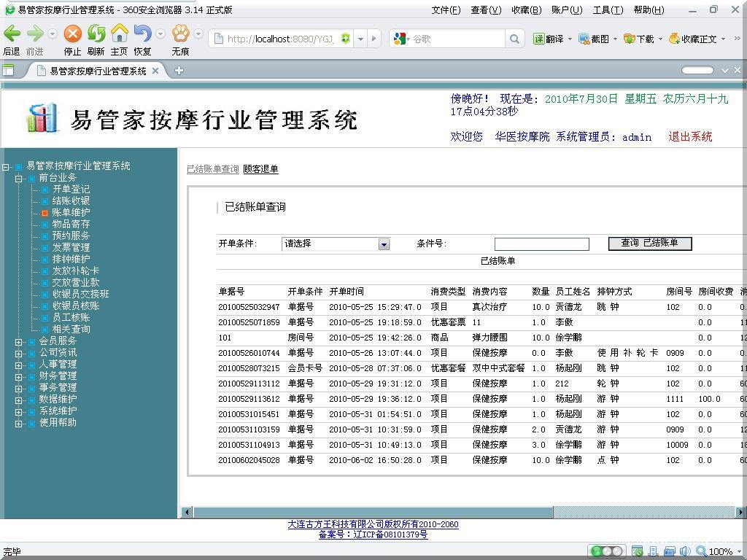Click the 退出系统 logout link
The height and width of the screenshot is (560, 747).
click(690, 136)
